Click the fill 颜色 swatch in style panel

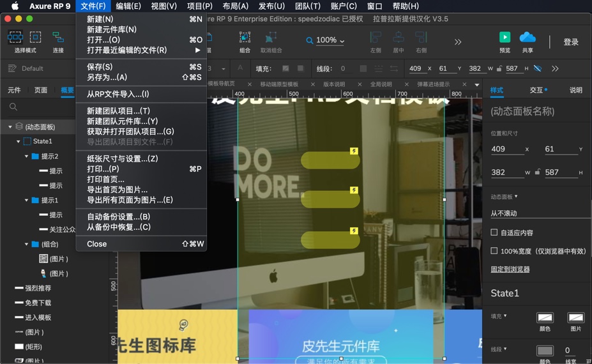[545, 317]
